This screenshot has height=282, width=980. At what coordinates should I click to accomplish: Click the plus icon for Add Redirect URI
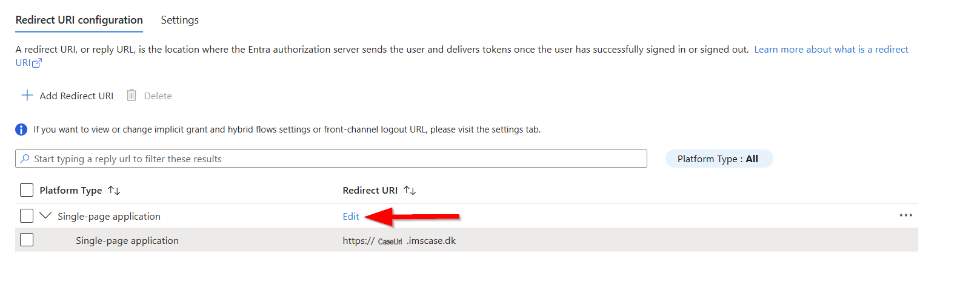click(27, 96)
